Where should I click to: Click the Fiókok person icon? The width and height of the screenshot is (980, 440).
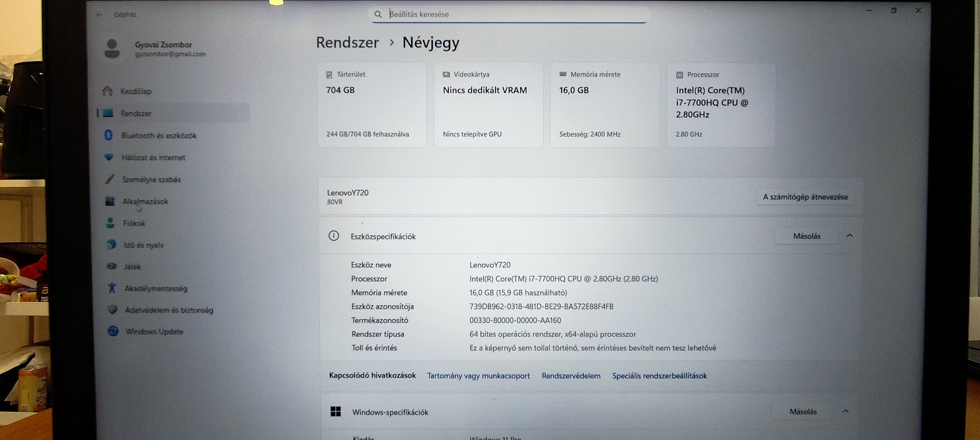point(111,223)
